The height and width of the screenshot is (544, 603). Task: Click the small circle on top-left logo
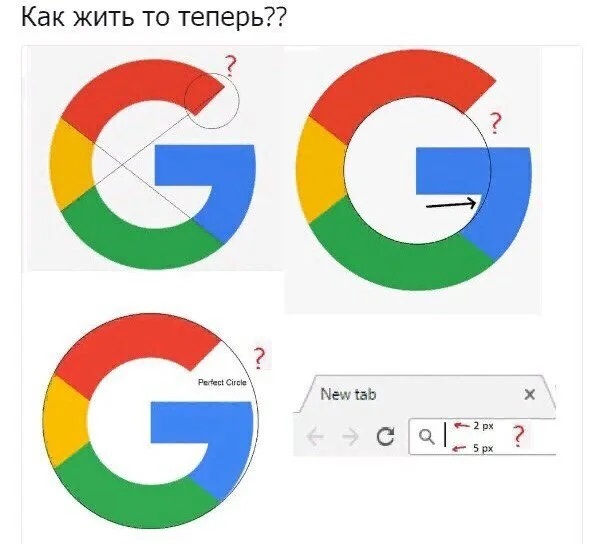[x=212, y=100]
